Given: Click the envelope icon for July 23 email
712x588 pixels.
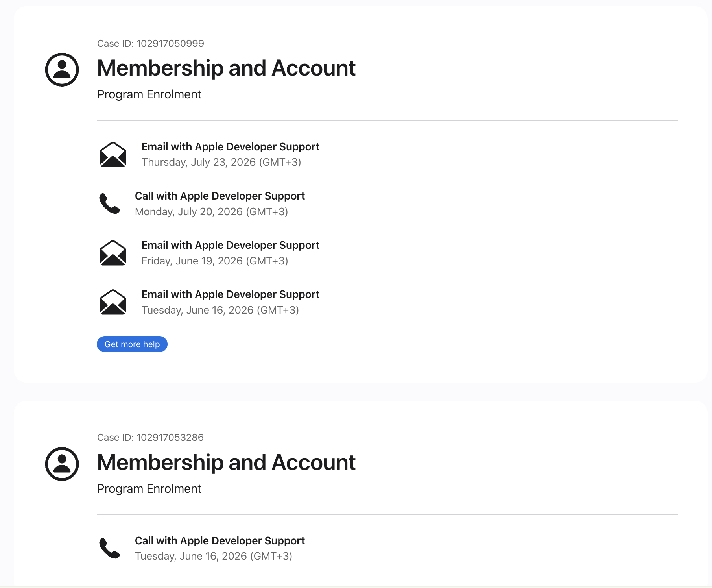Looking at the screenshot, I should (x=113, y=154).
